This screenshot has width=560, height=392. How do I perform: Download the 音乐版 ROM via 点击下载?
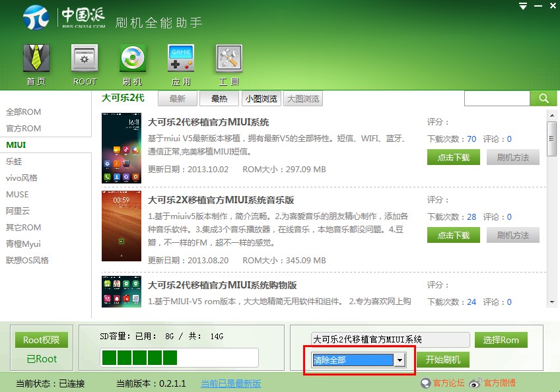coord(454,235)
